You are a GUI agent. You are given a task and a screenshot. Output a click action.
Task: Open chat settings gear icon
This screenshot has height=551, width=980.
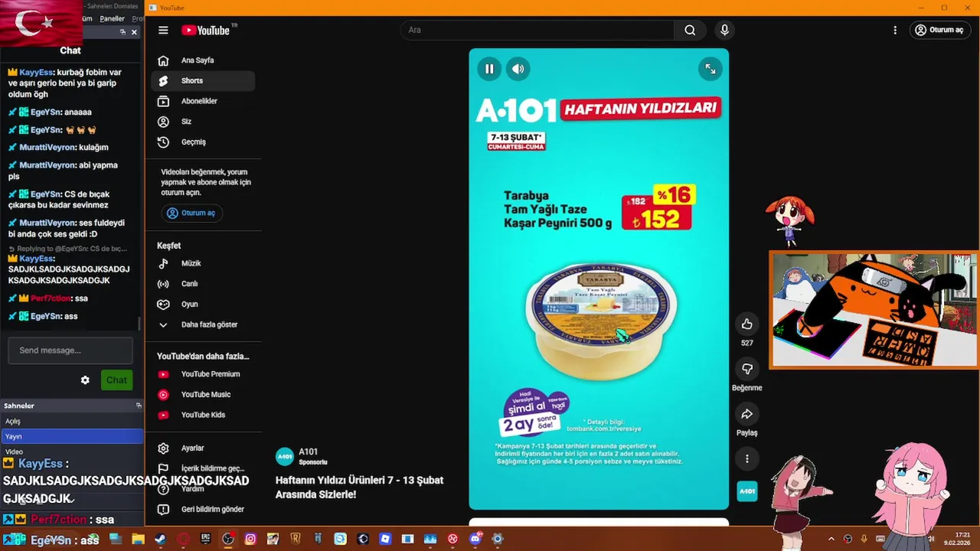click(x=85, y=380)
